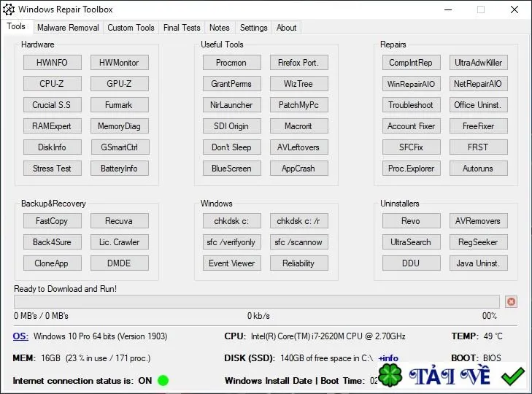The height and width of the screenshot is (394, 532).
Task: Click the Troubleshoot button
Action: (411, 105)
